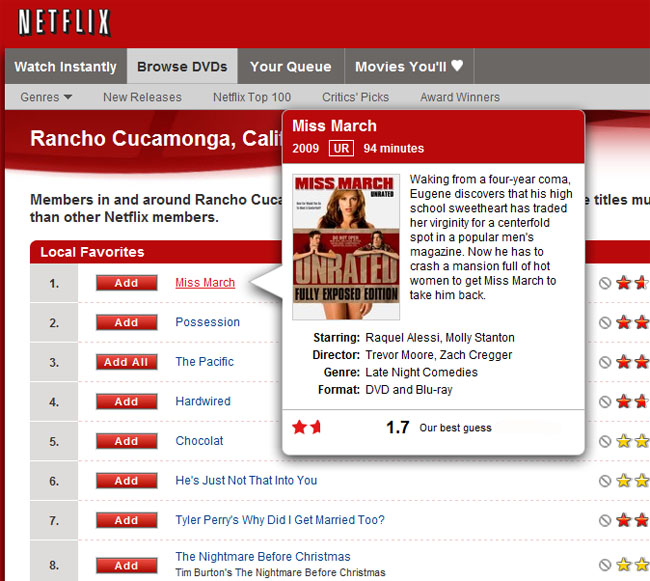This screenshot has width=650, height=581.
Task: Add Chocolat to queue
Action: coord(126,441)
